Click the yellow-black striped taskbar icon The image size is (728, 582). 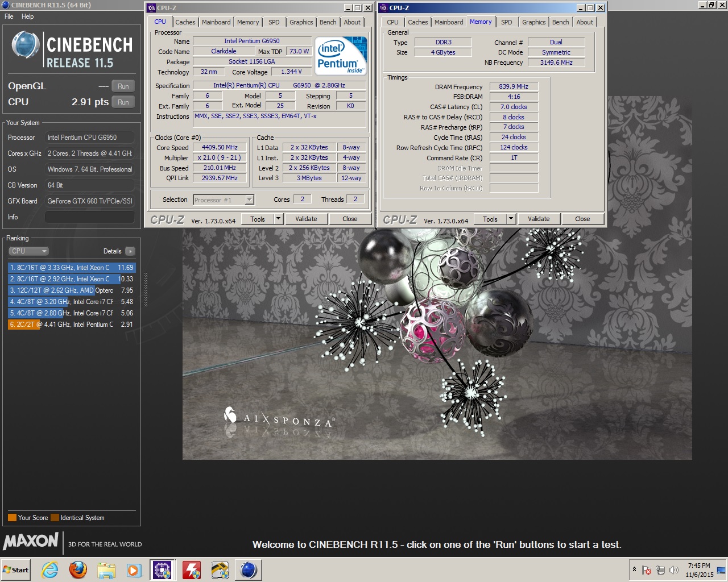[x=220, y=569]
